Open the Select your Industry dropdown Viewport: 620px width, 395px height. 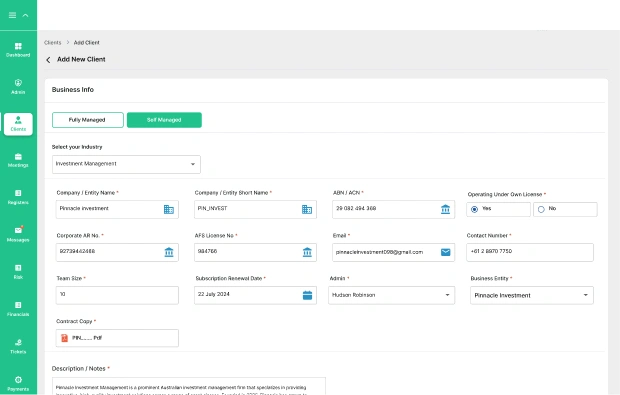click(x=126, y=164)
